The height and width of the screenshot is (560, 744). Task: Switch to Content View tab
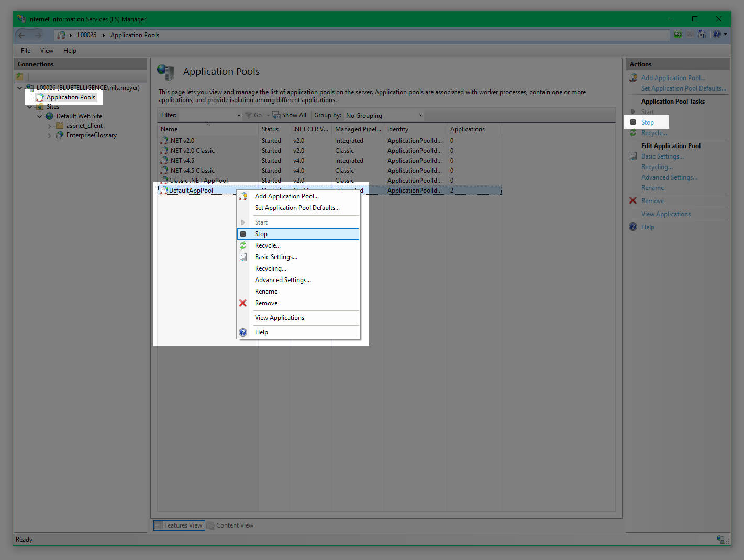coord(230,525)
